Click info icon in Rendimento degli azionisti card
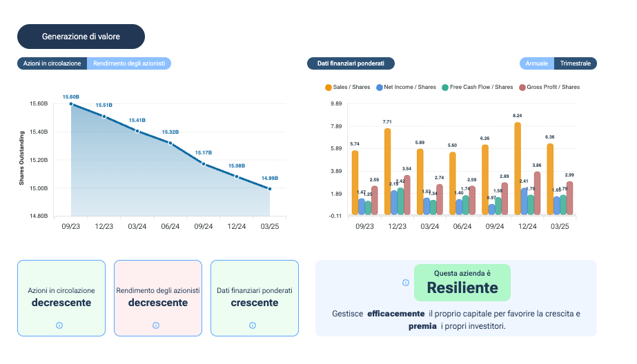 pyautogui.click(x=156, y=325)
